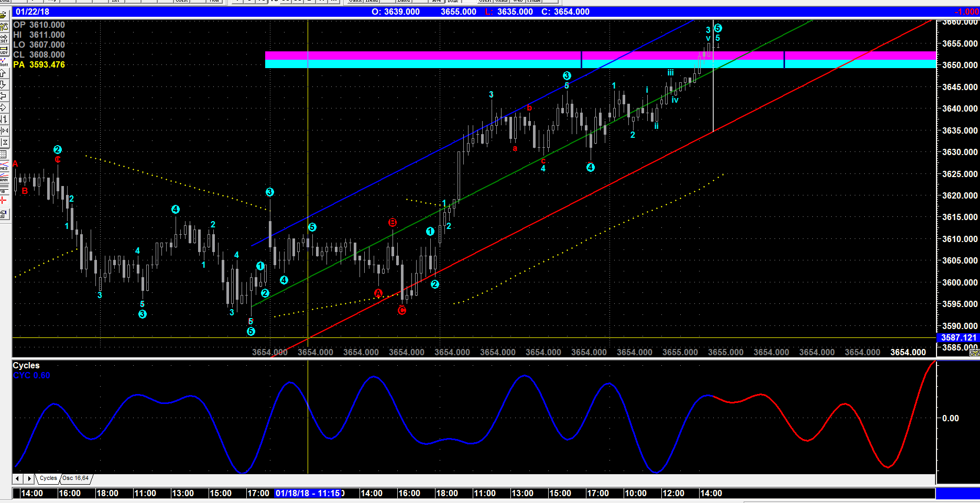This screenshot has height=503, width=980.
Task: Click the 01/22/18 date in the blue header
Action: click(32, 12)
